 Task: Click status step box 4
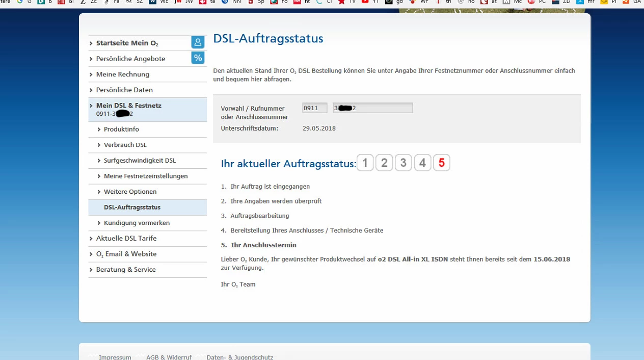point(422,163)
